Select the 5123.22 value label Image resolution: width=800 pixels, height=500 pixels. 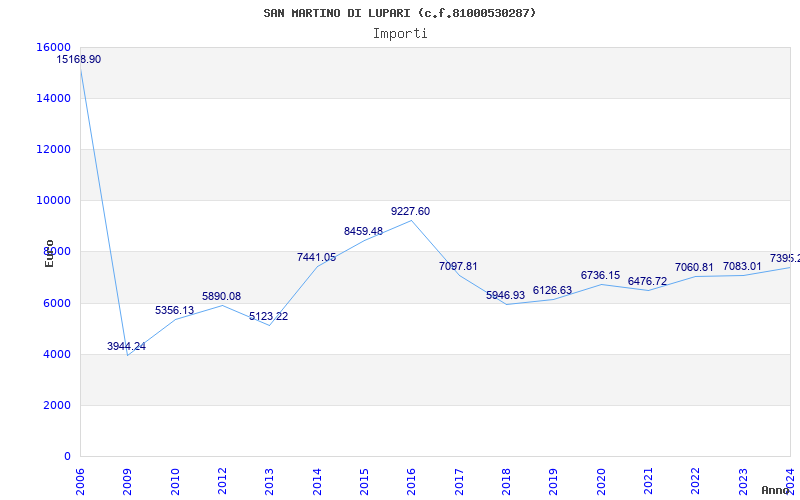tap(268, 317)
